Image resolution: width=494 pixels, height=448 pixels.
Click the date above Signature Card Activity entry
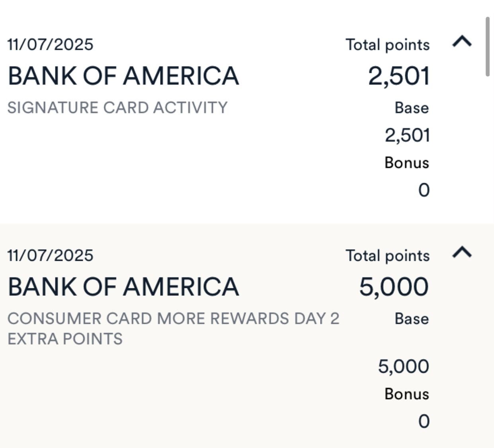click(50, 44)
